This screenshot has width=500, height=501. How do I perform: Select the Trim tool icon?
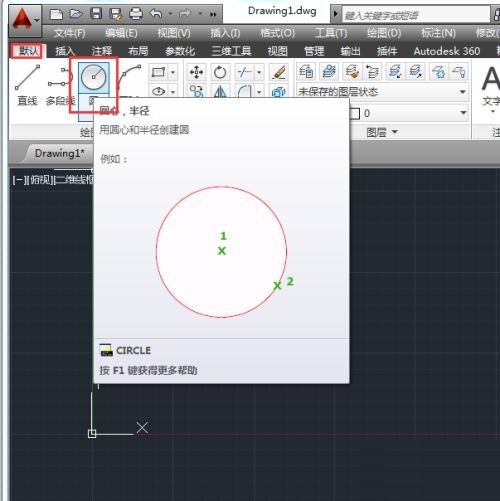pos(244,72)
